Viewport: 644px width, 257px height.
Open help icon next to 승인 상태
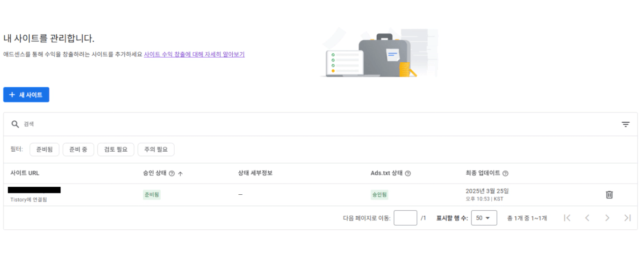(x=172, y=174)
